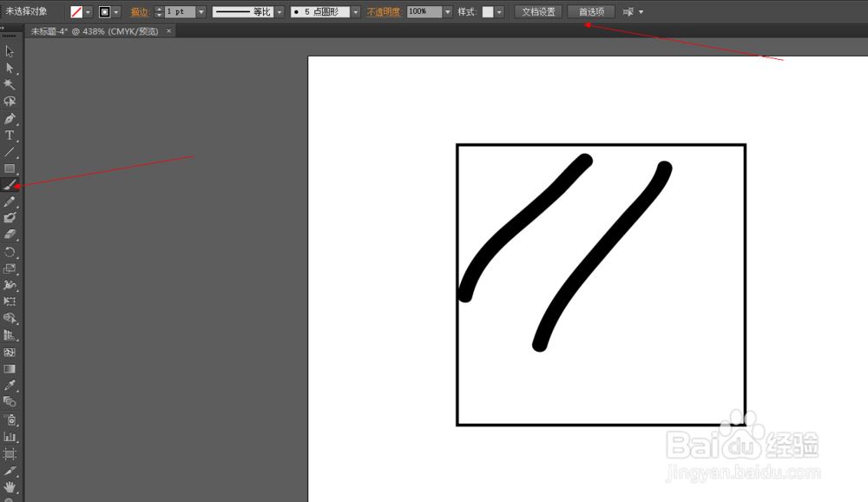Select the Paintbrush tool
The height and width of the screenshot is (502, 868).
tap(10, 185)
